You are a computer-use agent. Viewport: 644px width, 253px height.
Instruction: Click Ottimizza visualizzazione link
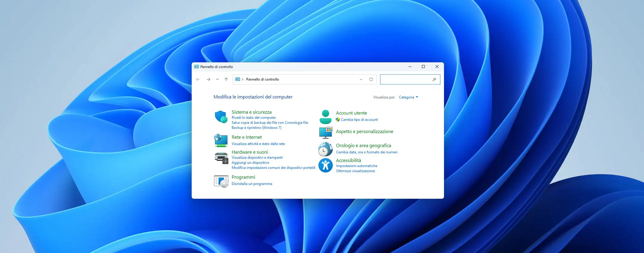[x=355, y=171]
